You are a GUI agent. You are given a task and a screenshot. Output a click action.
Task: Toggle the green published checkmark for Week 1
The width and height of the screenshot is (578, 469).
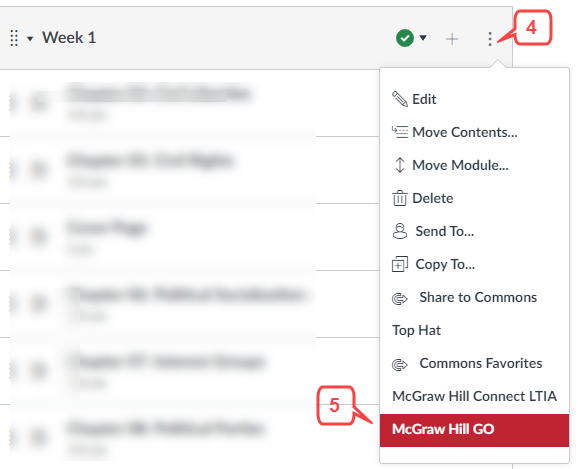point(405,38)
